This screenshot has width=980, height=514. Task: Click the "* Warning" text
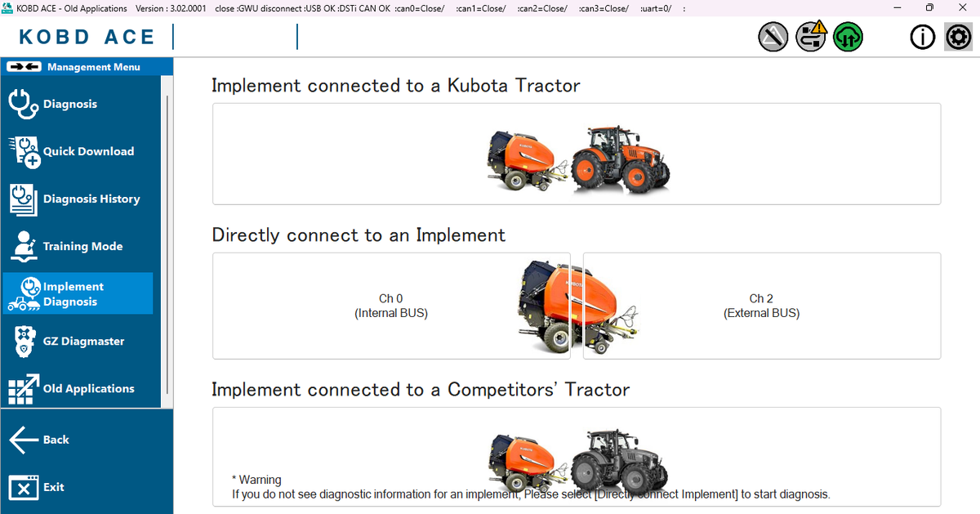tap(256, 480)
